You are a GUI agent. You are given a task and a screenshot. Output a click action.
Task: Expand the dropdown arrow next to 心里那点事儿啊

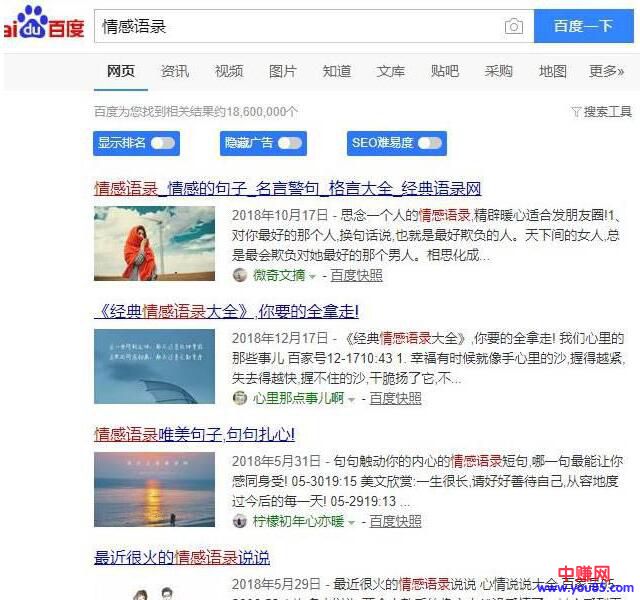351,399
